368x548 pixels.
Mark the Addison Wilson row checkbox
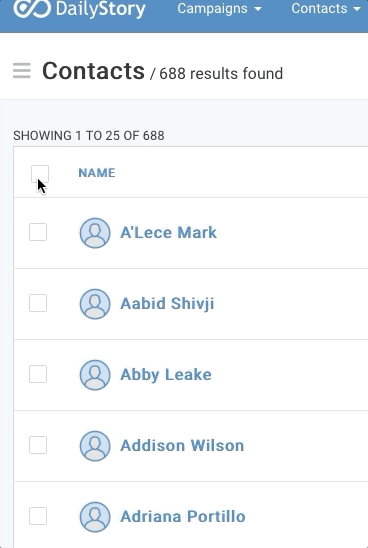click(38, 445)
